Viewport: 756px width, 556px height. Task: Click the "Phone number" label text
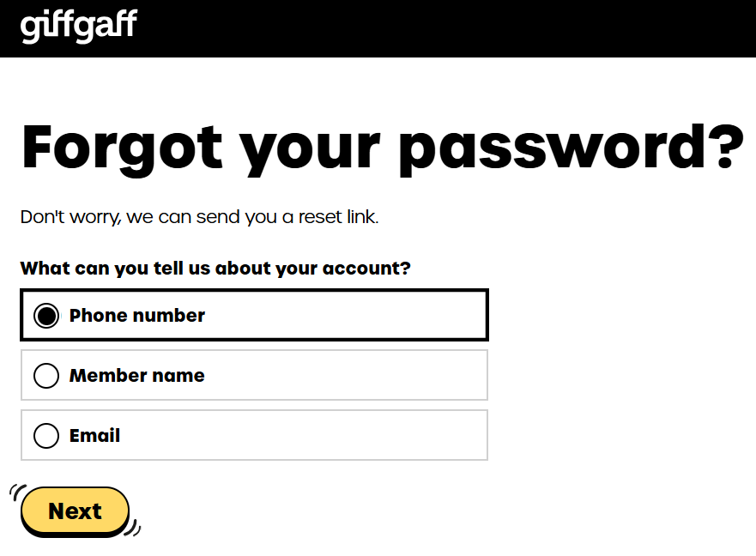click(137, 316)
